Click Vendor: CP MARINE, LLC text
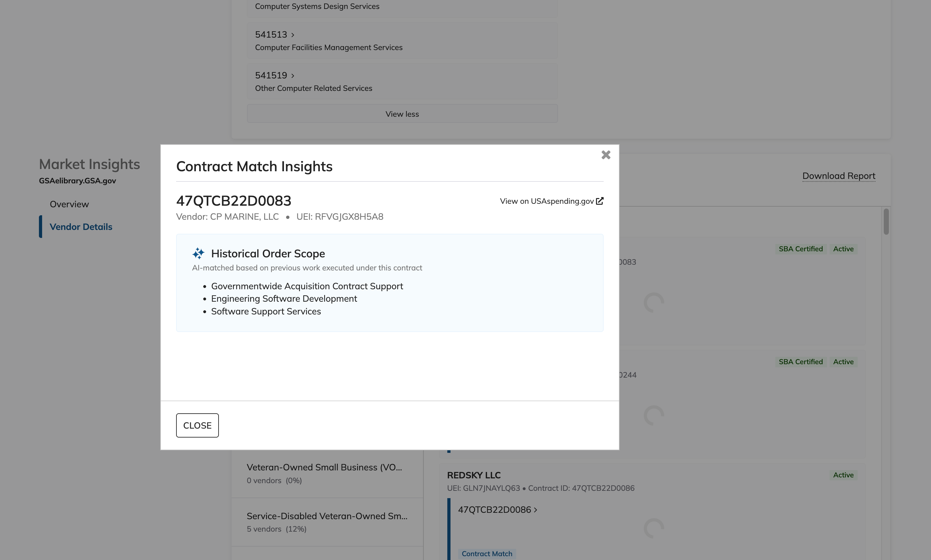The image size is (931, 560). coord(227,217)
